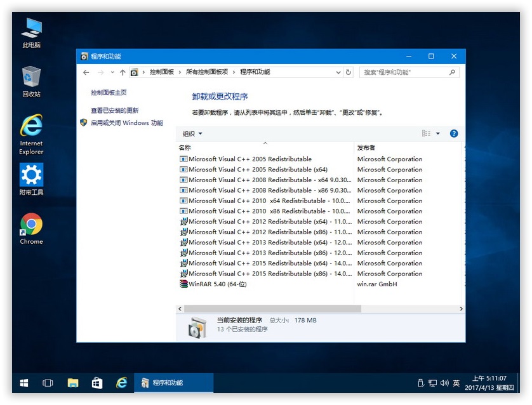The image size is (532, 405).
Task: Click the scrollbar right arrow
Action: coord(461,309)
